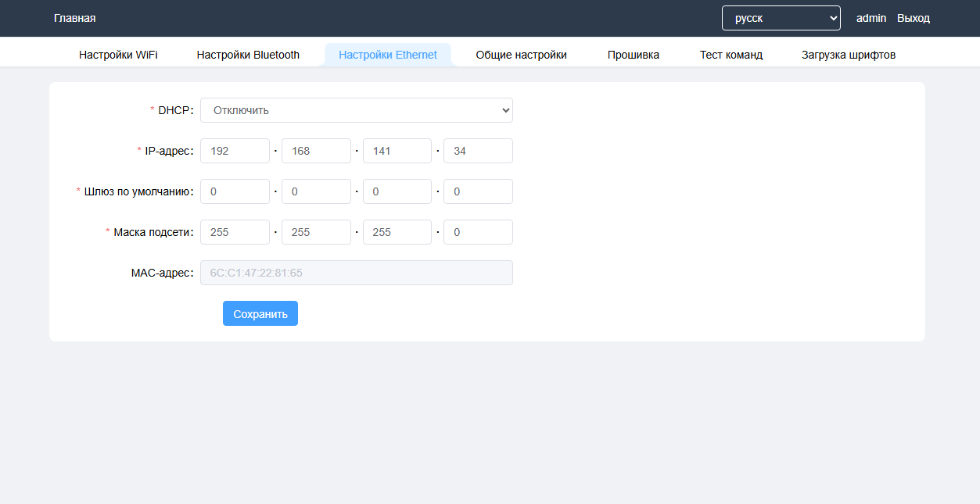
Task: Select the Настройки Ethernet tab
Action: [387, 55]
